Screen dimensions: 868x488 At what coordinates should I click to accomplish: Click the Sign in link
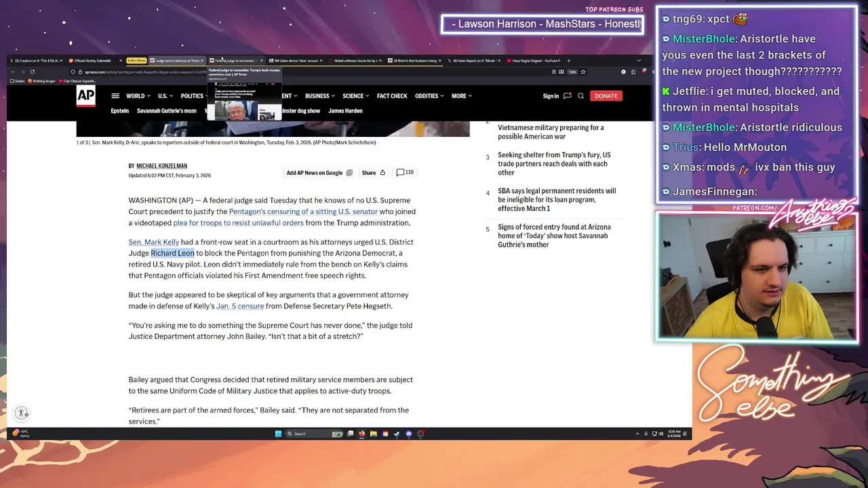[x=551, y=96]
